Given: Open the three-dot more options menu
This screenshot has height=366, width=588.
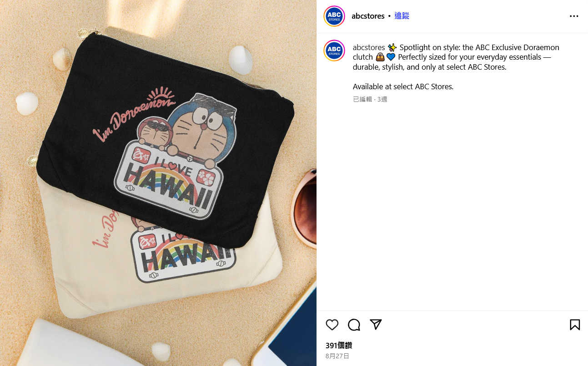Looking at the screenshot, I should [x=574, y=16].
